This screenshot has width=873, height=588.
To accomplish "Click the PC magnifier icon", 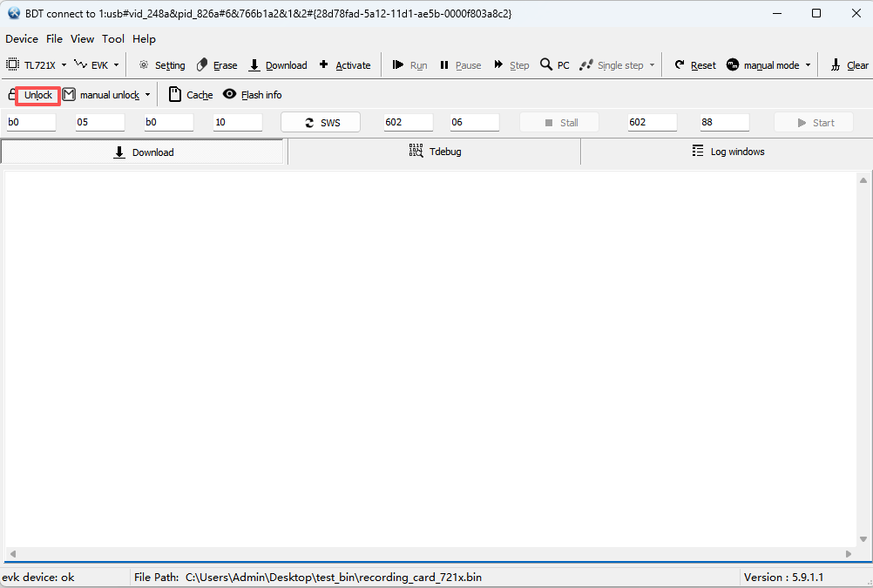I will [x=546, y=64].
